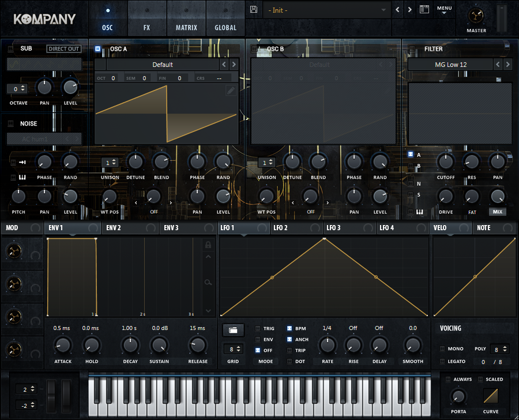Click the Master volume knob
The width and height of the screenshot is (519, 420).
point(476,16)
